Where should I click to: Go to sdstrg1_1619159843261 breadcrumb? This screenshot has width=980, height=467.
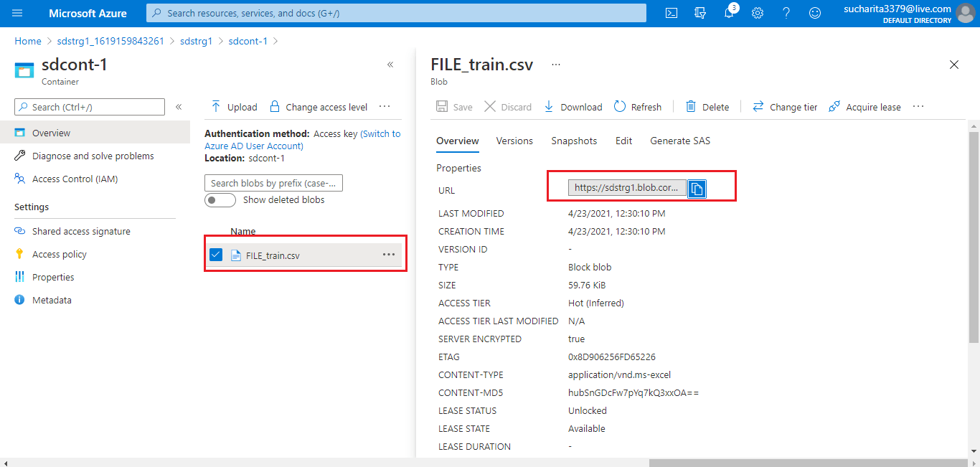coord(110,41)
